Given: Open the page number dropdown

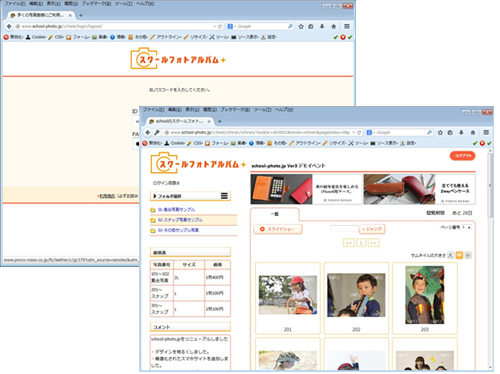Looking at the screenshot, I should (x=467, y=227).
